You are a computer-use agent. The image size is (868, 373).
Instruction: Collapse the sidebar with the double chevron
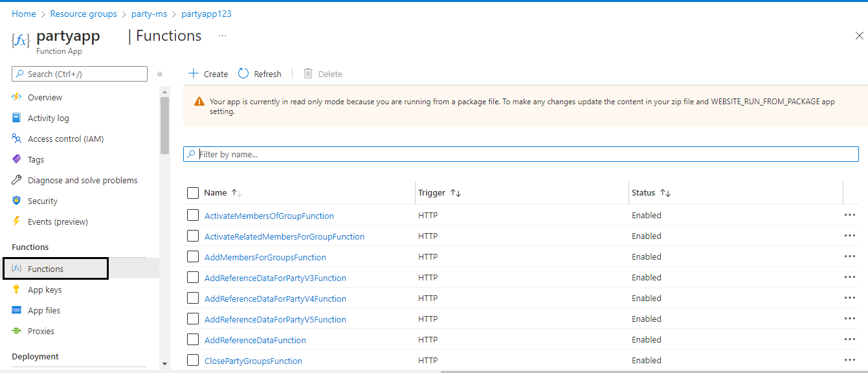160,74
